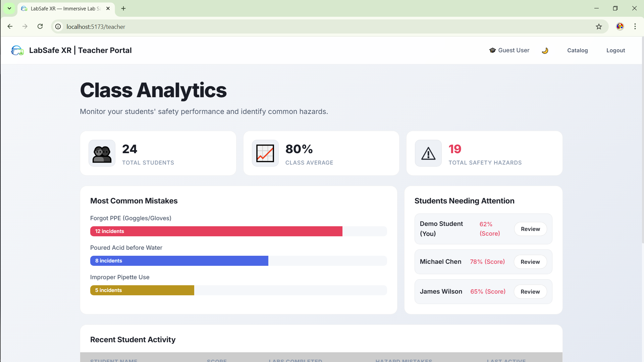Select the LabSafe XR browser tab
Image resolution: width=644 pixels, height=362 pixels.
tap(64, 9)
